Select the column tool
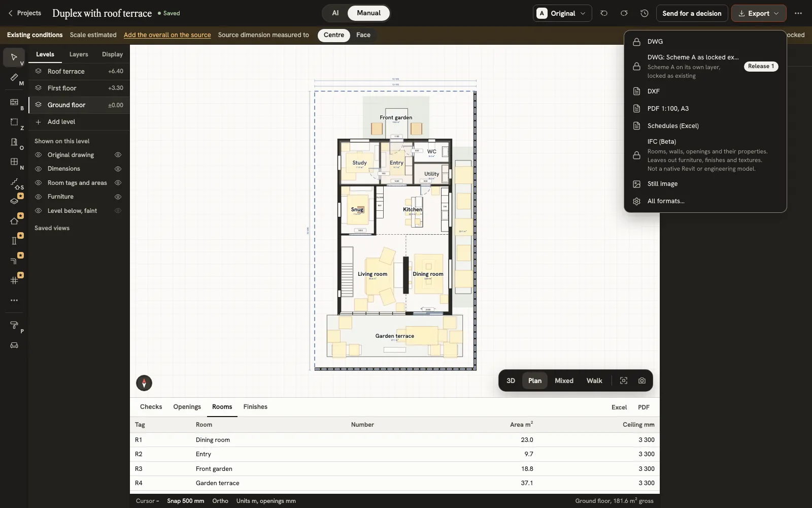This screenshot has width=812, height=508. tap(14, 241)
